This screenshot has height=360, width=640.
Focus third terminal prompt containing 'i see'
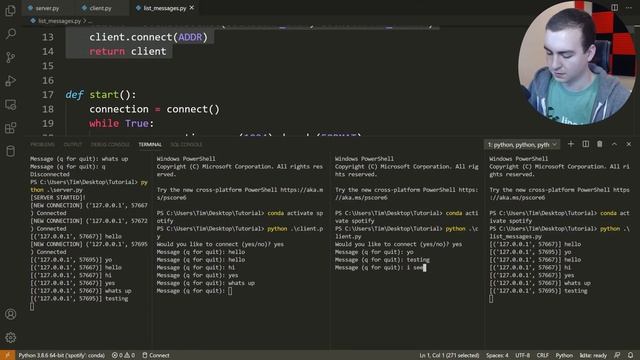point(380,267)
